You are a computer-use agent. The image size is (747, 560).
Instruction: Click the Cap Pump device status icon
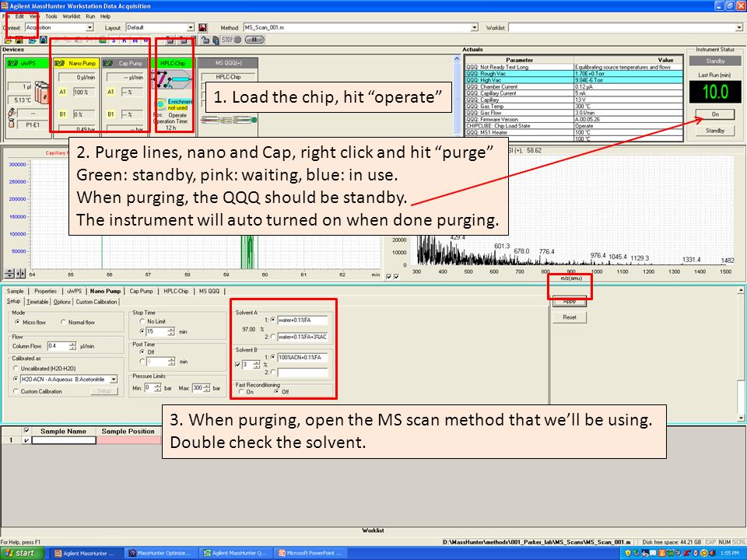(x=108, y=63)
